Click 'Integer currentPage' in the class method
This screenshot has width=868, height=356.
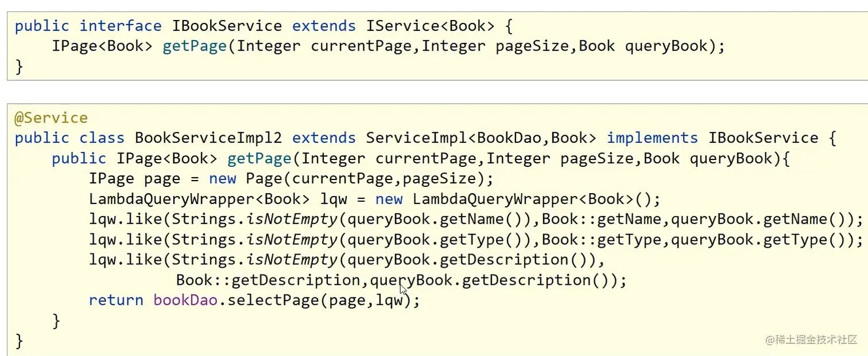coord(389,159)
